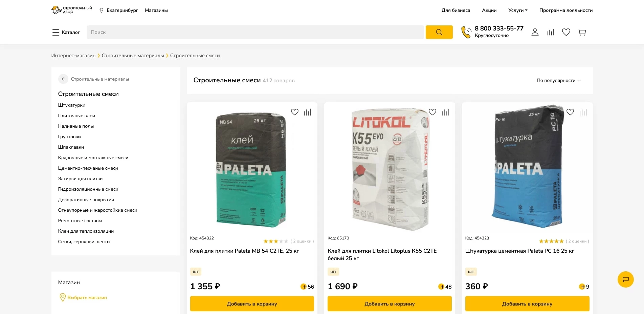Click the account profile icon in header

(x=535, y=32)
